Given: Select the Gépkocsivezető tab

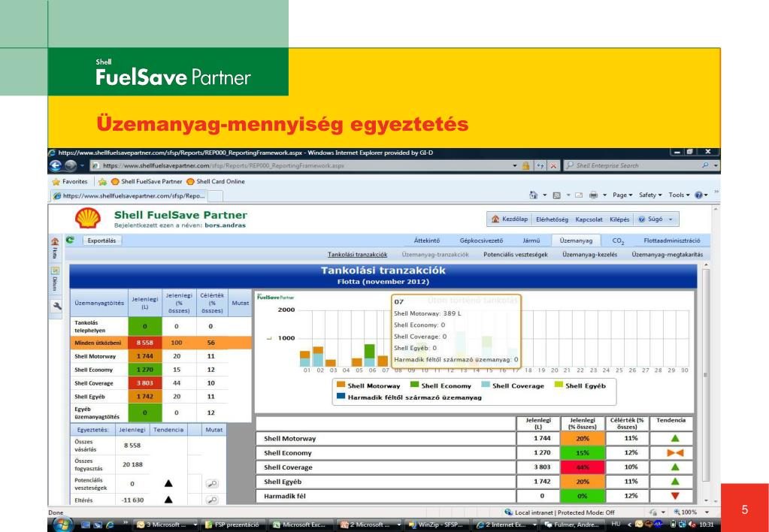Looking at the screenshot, I should coord(481,240).
